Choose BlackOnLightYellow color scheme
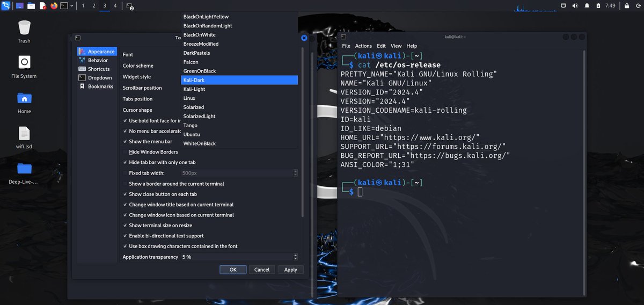 [x=239, y=17]
